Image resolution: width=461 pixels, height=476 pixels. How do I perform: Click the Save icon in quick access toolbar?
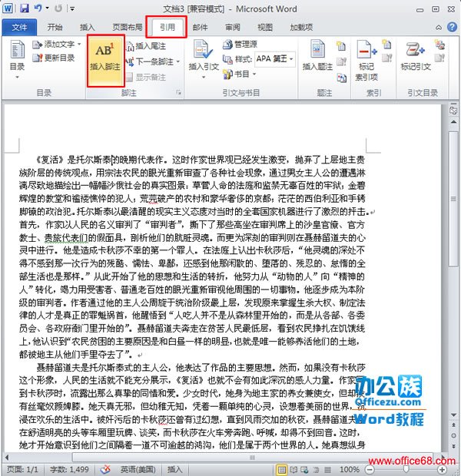[25, 8]
